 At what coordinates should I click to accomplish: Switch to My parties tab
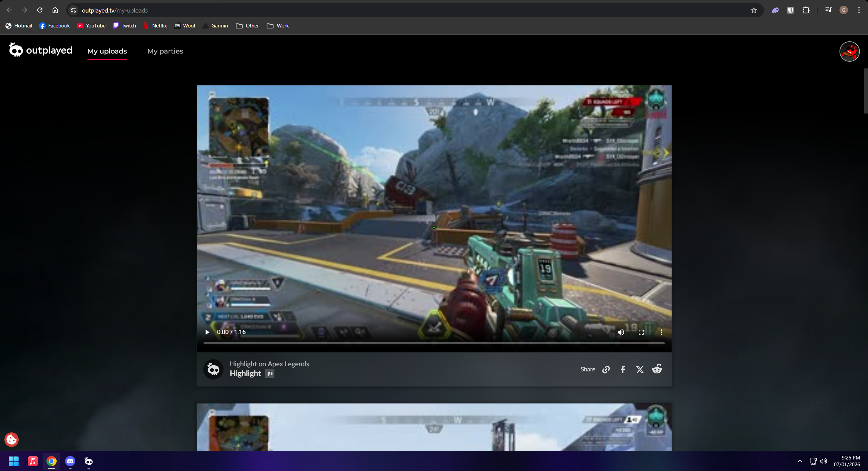[165, 51]
